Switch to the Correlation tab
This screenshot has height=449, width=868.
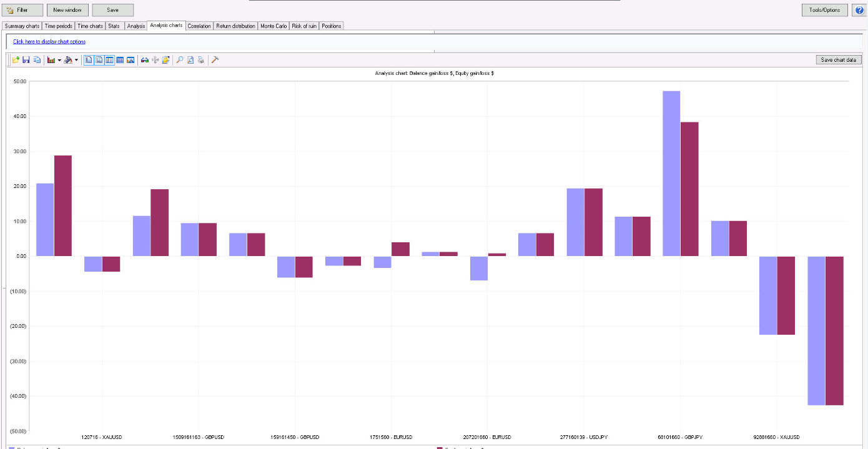tap(199, 26)
